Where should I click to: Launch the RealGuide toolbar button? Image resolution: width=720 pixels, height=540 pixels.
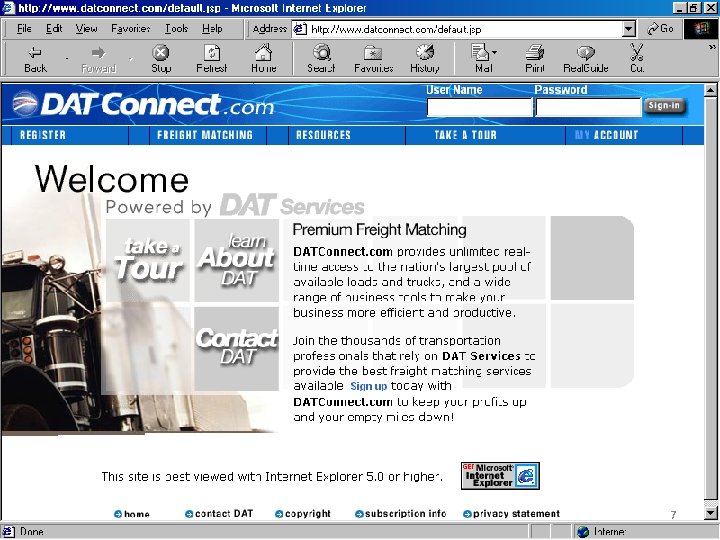point(586,59)
